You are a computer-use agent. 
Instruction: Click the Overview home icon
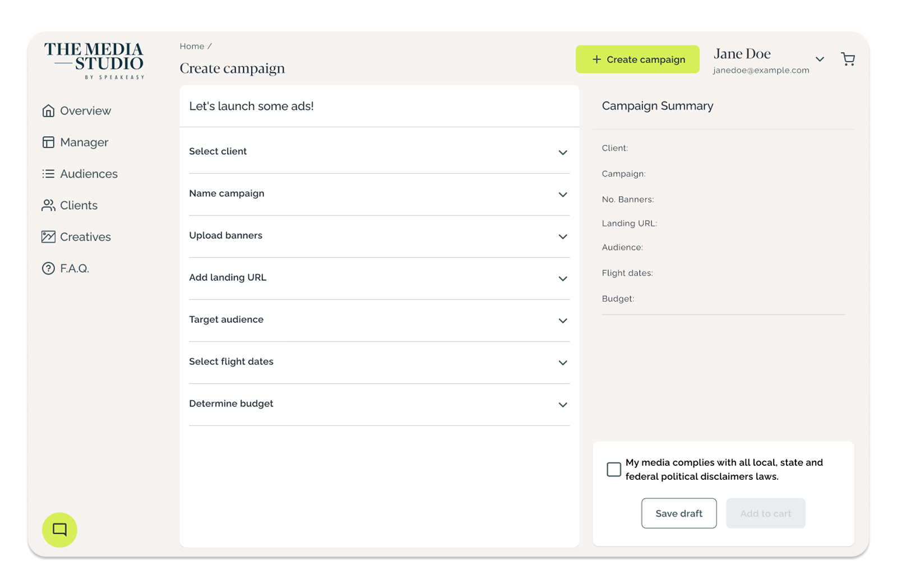(48, 110)
